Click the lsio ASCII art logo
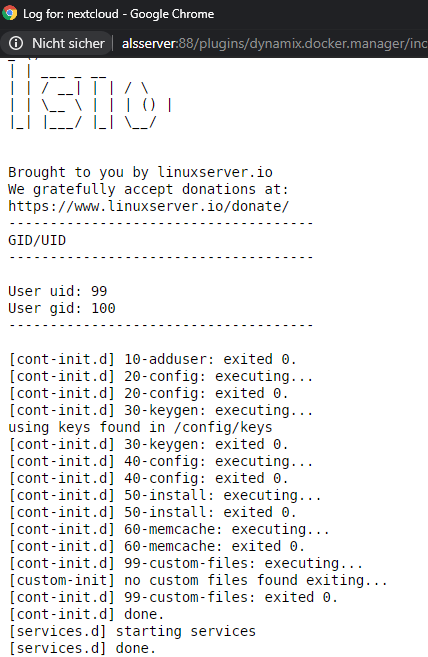This screenshot has width=428, height=657. [90, 97]
